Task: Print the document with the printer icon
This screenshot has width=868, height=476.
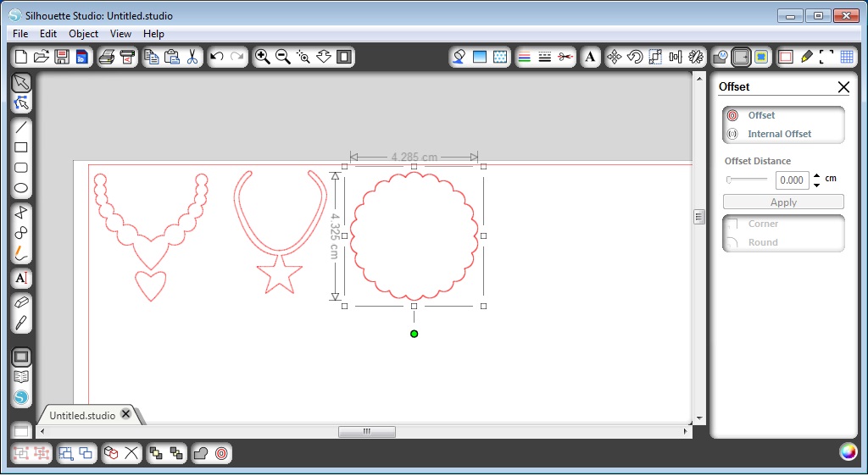Action: click(x=108, y=57)
